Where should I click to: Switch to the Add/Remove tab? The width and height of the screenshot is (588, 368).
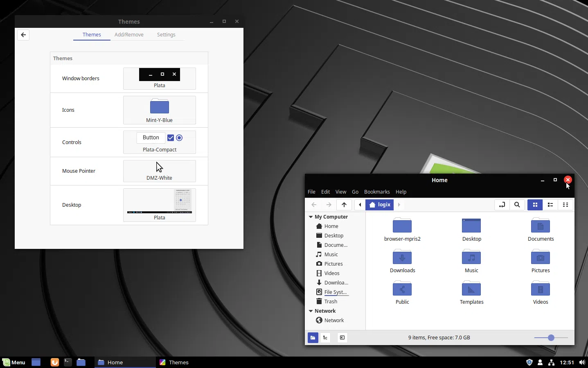point(129,35)
